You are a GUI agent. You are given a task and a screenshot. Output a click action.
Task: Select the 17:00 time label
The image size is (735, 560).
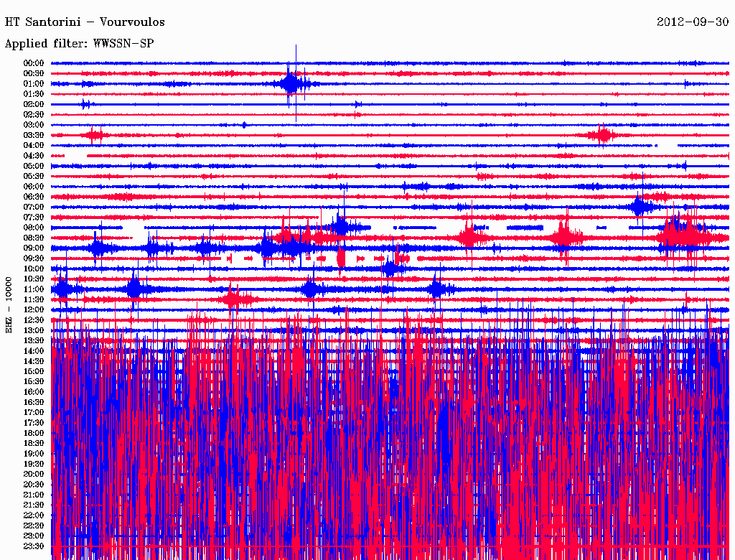click(34, 413)
